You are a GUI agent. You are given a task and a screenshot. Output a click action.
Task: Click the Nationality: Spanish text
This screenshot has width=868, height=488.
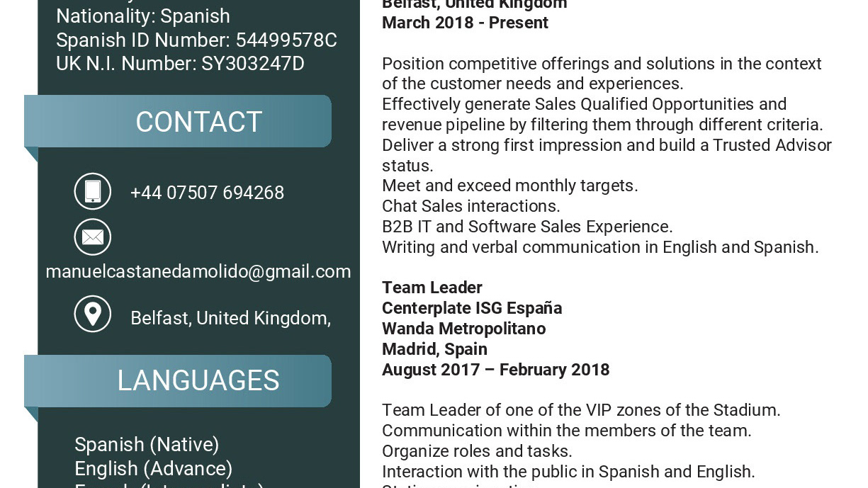pos(143,16)
